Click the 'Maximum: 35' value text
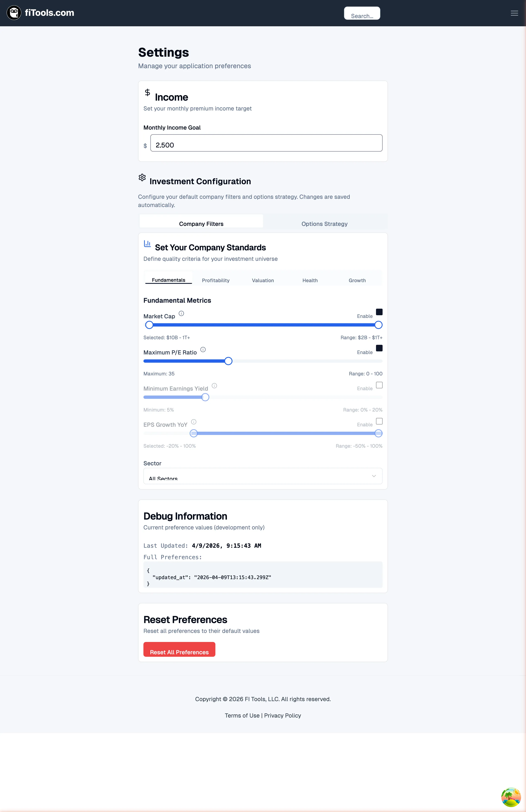The image size is (526, 812). coord(159,374)
